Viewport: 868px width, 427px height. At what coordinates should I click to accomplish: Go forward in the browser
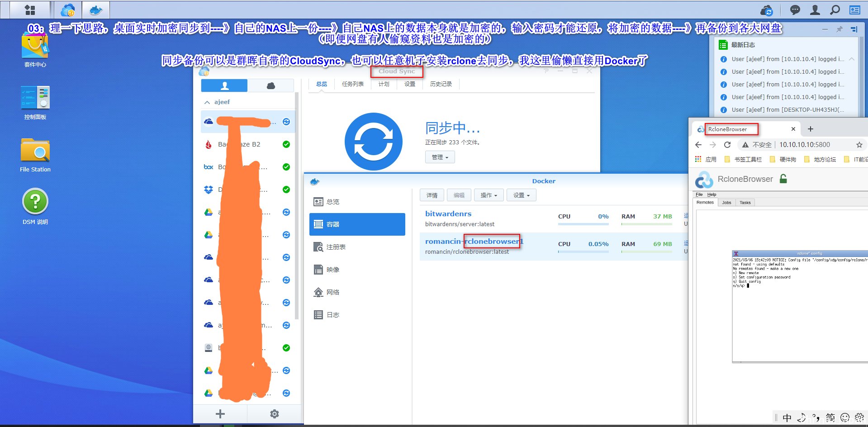[x=713, y=145]
